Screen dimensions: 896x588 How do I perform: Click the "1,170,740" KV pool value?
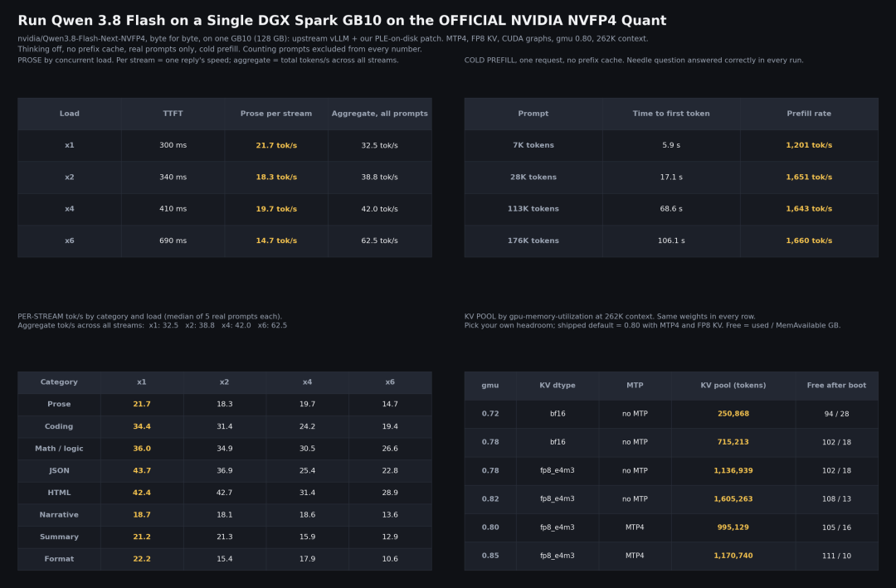click(733, 556)
